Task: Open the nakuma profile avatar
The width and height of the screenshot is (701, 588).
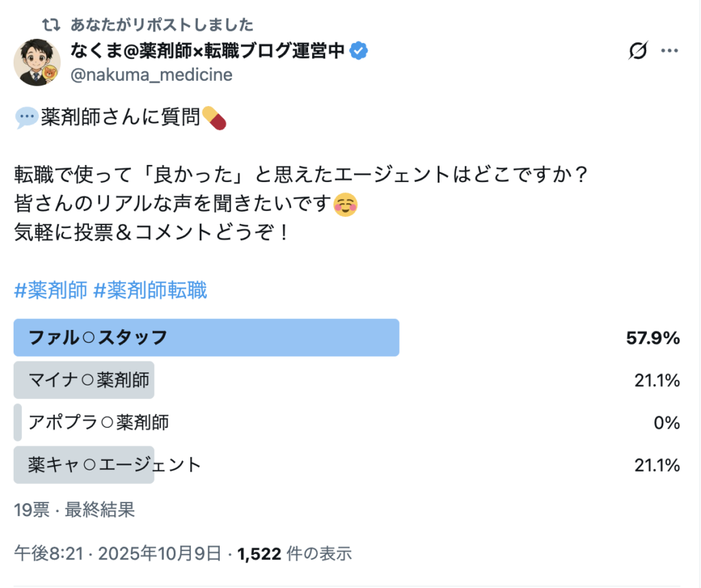Action: 37,62
